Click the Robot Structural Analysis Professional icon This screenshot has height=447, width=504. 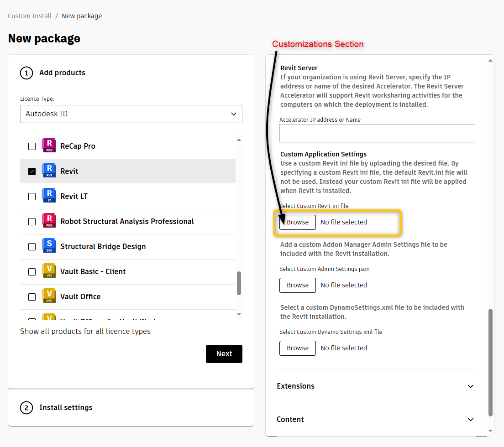(x=49, y=221)
